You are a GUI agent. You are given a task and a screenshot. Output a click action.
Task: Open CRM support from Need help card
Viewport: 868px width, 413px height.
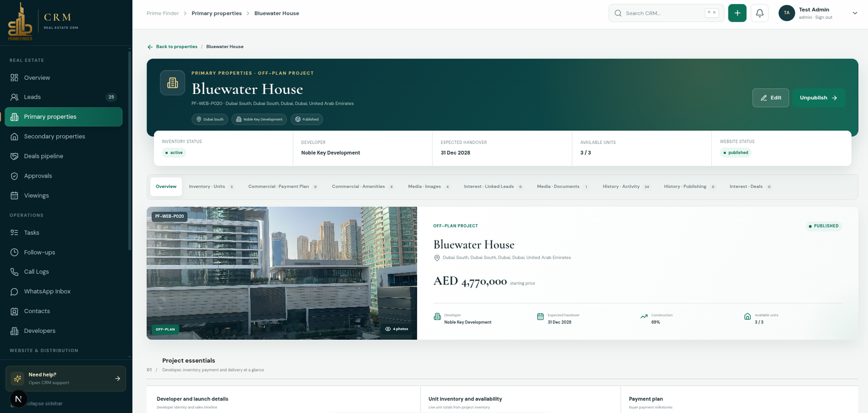click(66, 378)
